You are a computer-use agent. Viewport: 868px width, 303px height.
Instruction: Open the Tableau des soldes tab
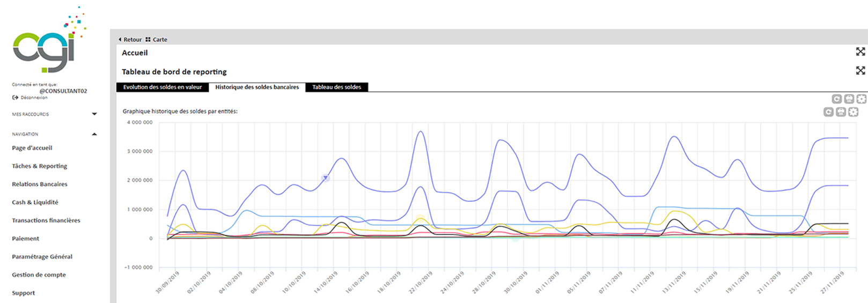tap(337, 87)
